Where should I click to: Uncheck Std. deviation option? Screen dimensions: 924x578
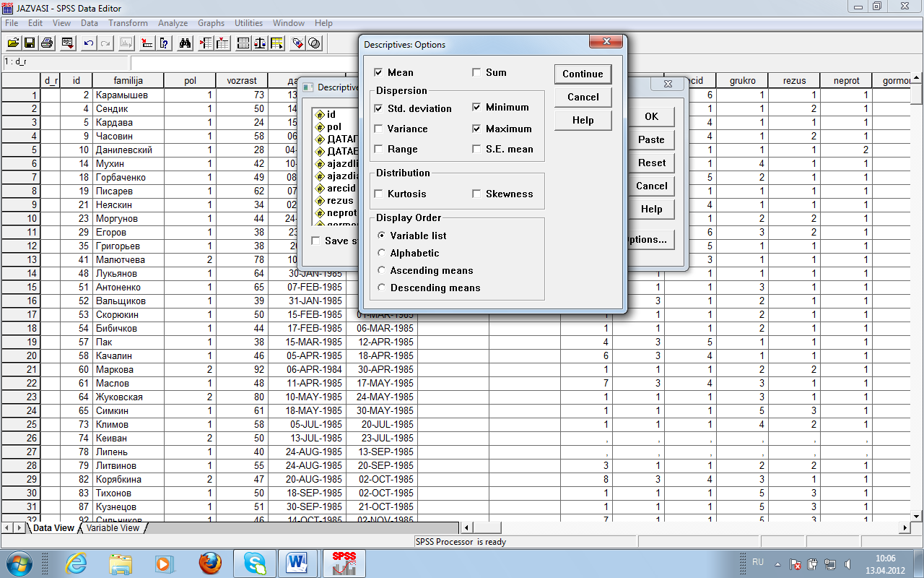[x=379, y=108]
